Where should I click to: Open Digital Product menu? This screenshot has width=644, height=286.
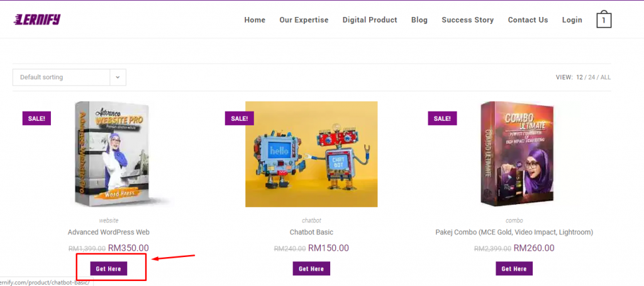(x=370, y=20)
